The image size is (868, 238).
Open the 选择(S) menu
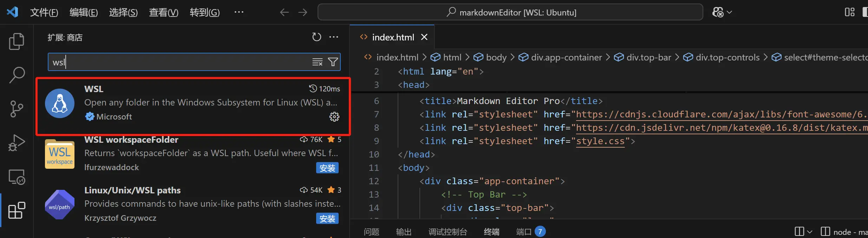[x=123, y=13]
